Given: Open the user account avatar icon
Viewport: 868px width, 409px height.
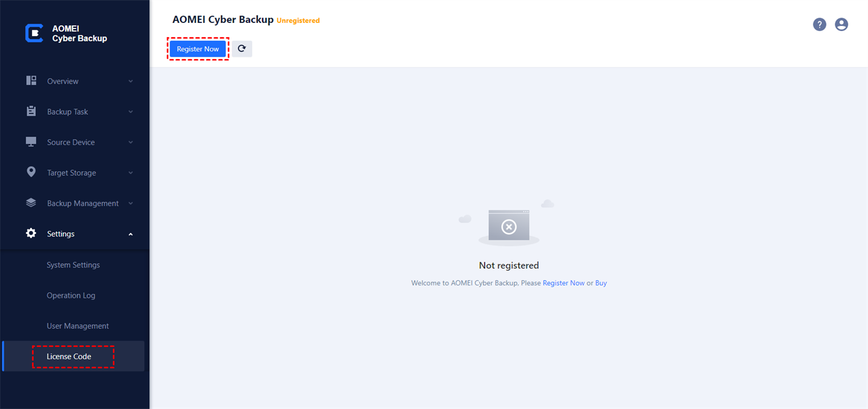Looking at the screenshot, I should pyautogui.click(x=841, y=24).
